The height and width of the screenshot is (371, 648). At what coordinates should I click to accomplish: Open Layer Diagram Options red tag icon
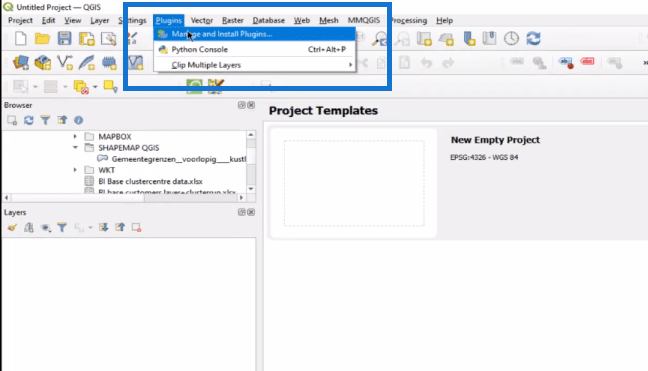tap(587, 62)
